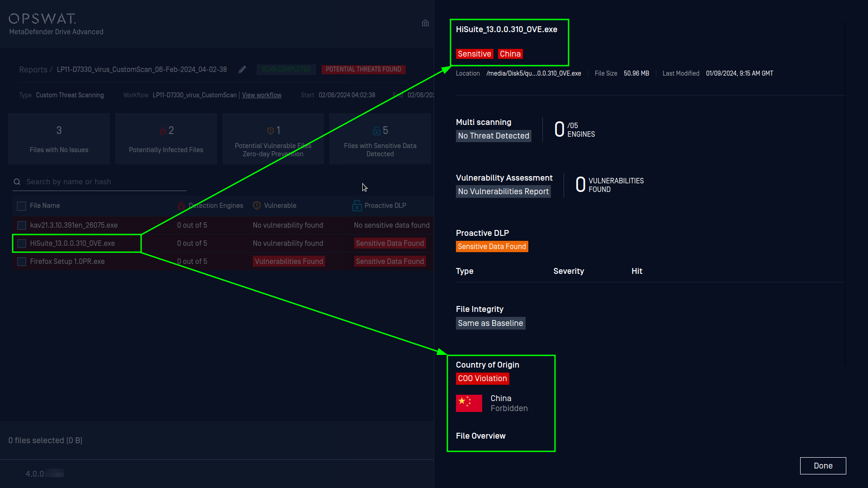Screen dimensions: 868x488
Task: Click the Severity column header in Proactive DLP
Action: pos(569,271)
